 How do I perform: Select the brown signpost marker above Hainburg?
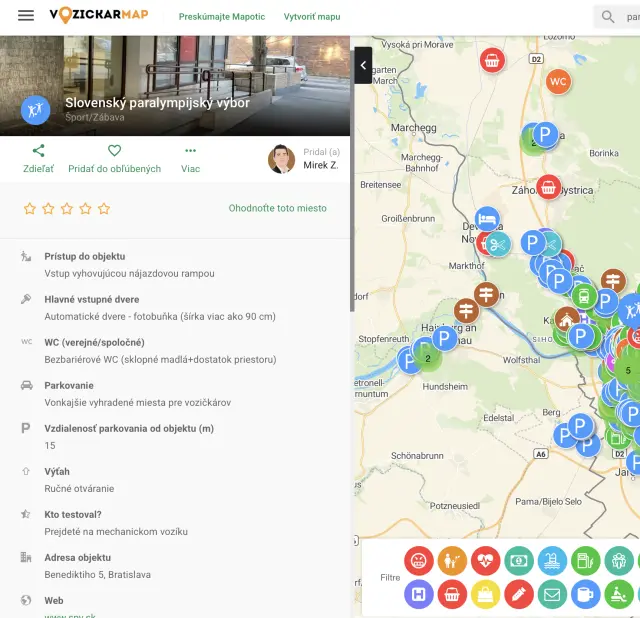tap(466, 311)
